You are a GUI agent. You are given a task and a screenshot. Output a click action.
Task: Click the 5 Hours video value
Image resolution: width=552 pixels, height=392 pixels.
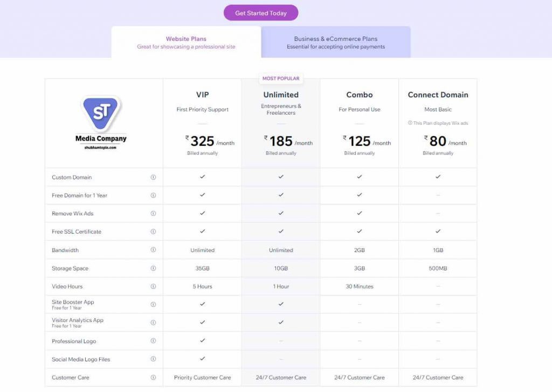pyautogui.click(x=203, y=286)
